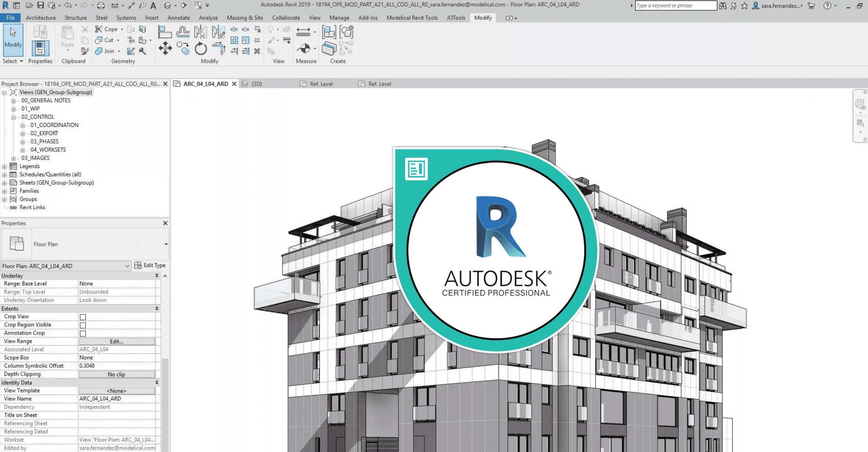Click the Edit Type button
Screen dimensions: 868x452
(x=150, y=265)
